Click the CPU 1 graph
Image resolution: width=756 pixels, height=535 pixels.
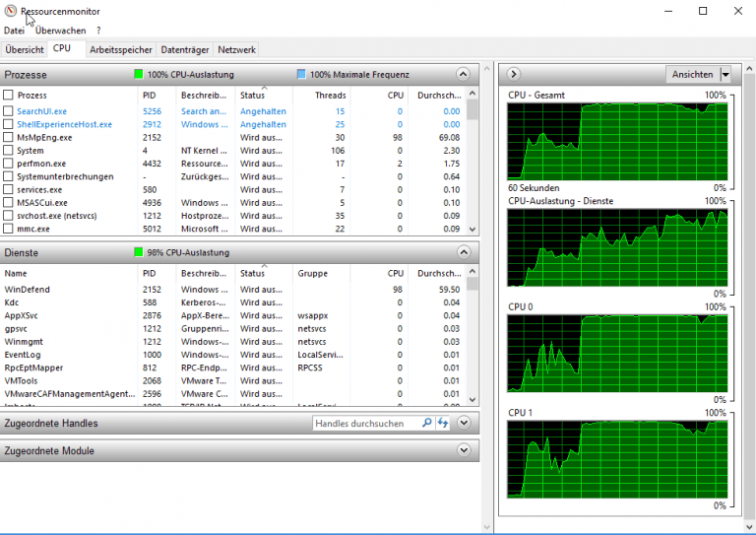(x=617, y=459)
